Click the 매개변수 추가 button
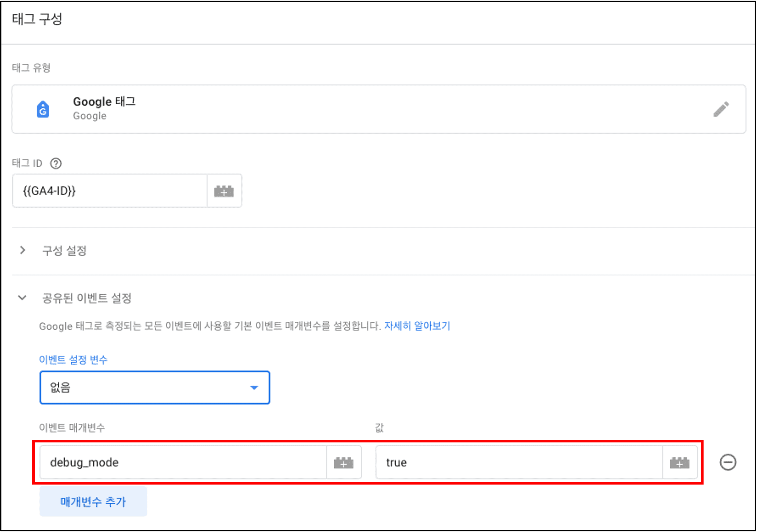Viewport: 757px width, 532px height. tap(93, 502)
